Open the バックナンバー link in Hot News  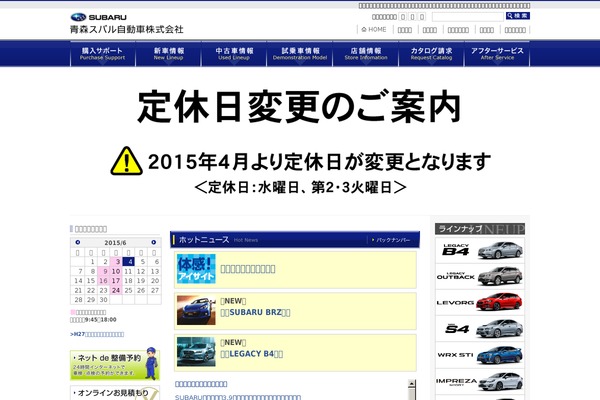click(x=391, y=240)
